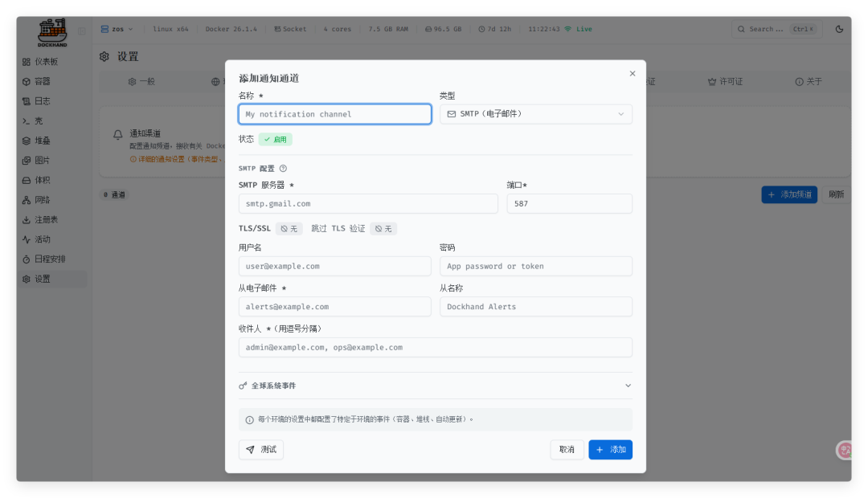Toggle the TLS/SSL 无 switch
The image size is (868, 498).
[x=289, y=229]
